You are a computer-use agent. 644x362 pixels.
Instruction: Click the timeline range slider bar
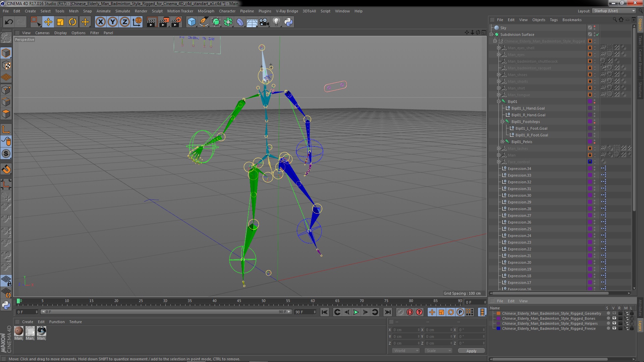tap(166, 312)
